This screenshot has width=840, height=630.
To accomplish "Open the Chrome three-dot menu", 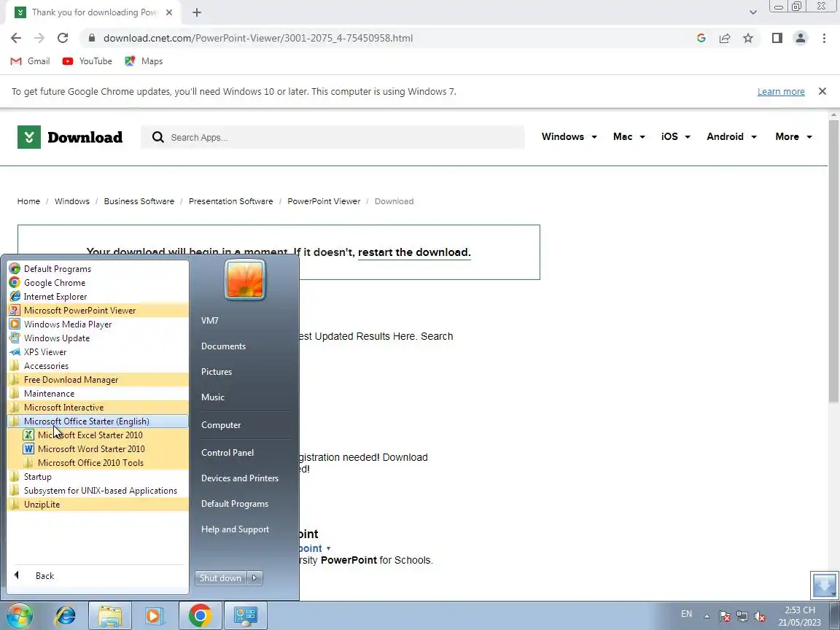I will [824, 38].
